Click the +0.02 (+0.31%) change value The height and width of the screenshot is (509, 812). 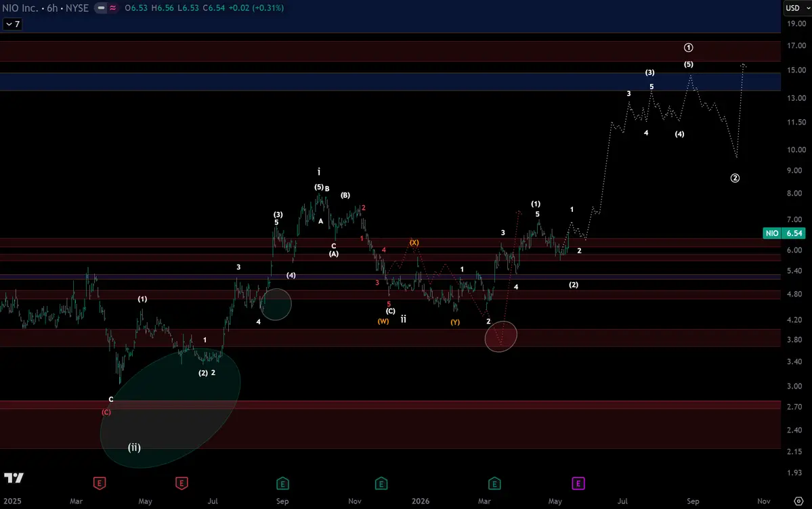click(x=257, y=7)
